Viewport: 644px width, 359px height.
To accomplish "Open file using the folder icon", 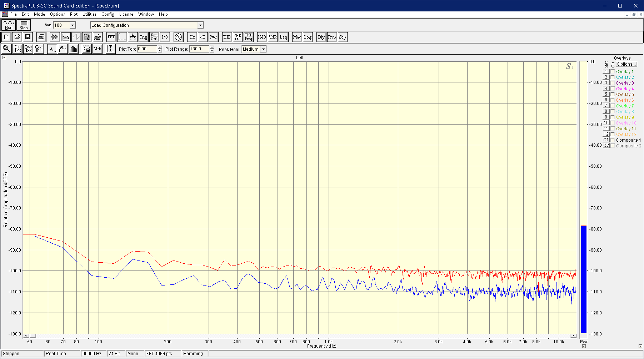I will (x=17, y=37).
